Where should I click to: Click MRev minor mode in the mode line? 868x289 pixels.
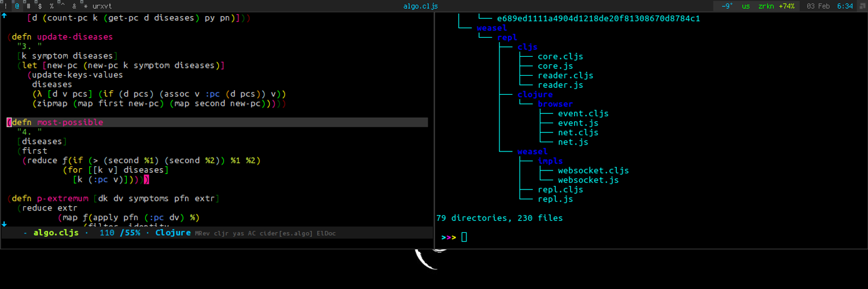(203, 234)
